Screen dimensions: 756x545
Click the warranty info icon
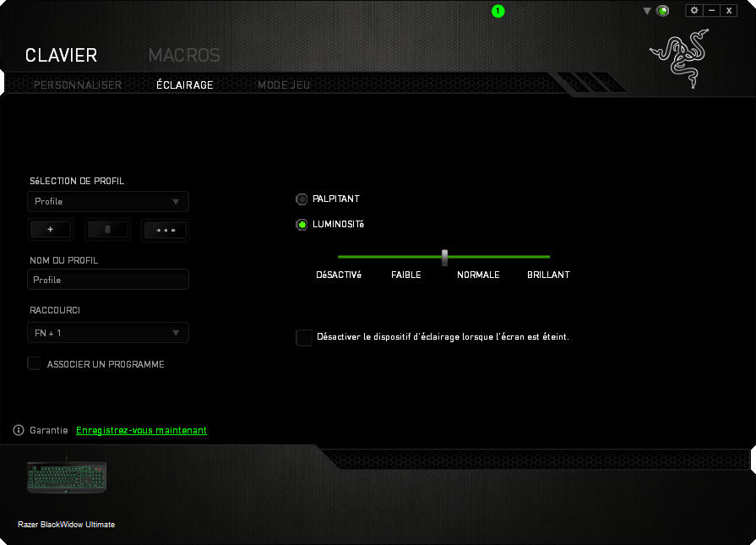click(19, 430)
